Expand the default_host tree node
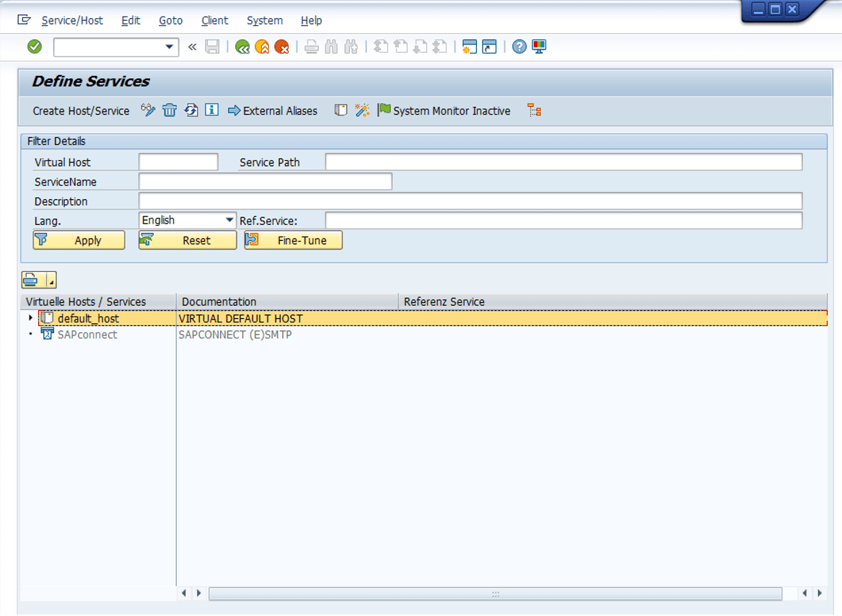This screenshot has height=616, width=842. 30,318
